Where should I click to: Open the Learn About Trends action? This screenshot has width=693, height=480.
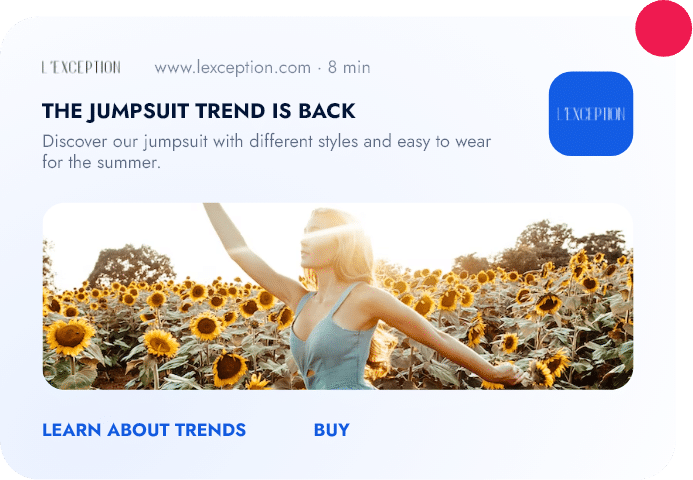144,430
